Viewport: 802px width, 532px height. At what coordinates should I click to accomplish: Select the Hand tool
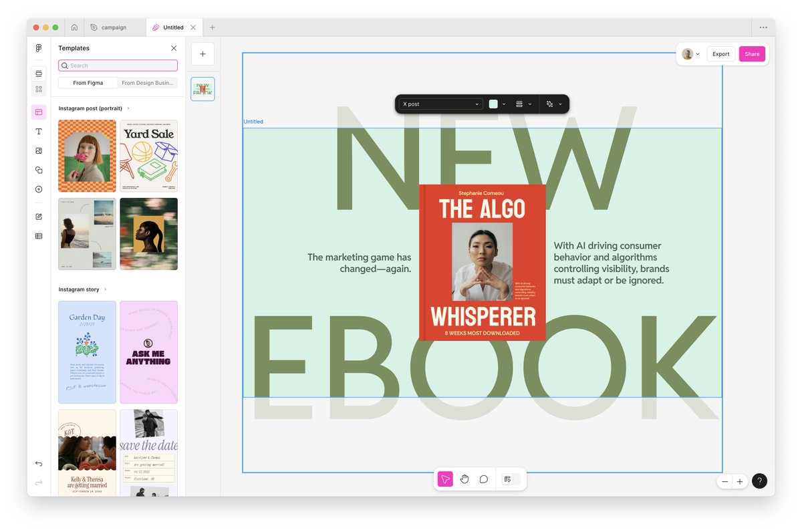pyautogui.click(x=464, y=479)
